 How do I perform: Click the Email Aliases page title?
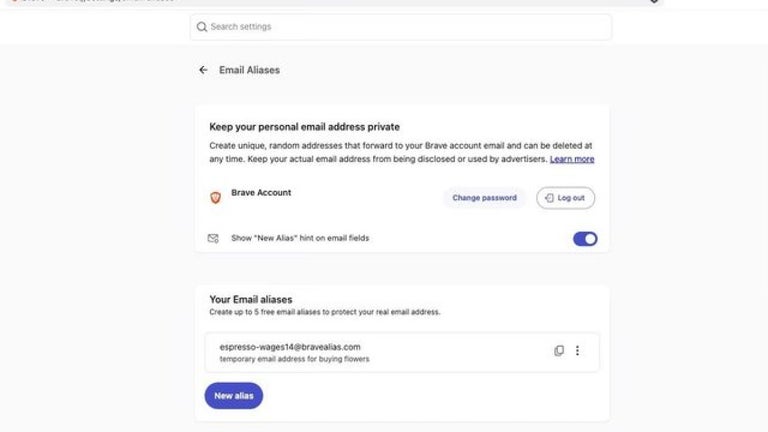[249, 70]
